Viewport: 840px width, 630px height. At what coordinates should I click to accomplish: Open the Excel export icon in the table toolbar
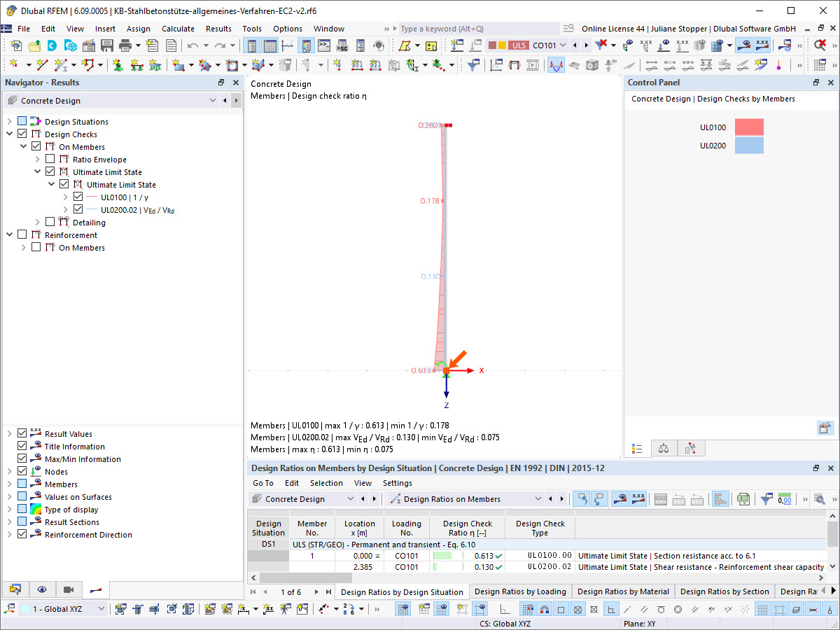pos(742,498)
